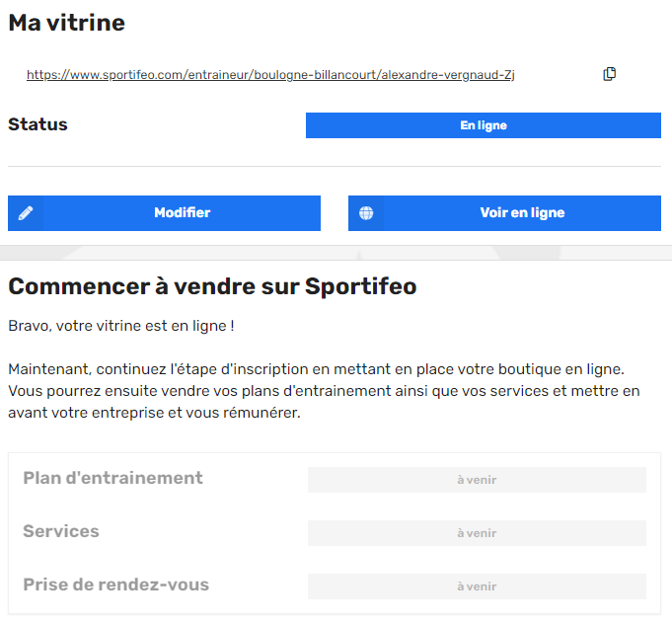Copy the vitrine URL with clipboard icon

coord(609,74)
